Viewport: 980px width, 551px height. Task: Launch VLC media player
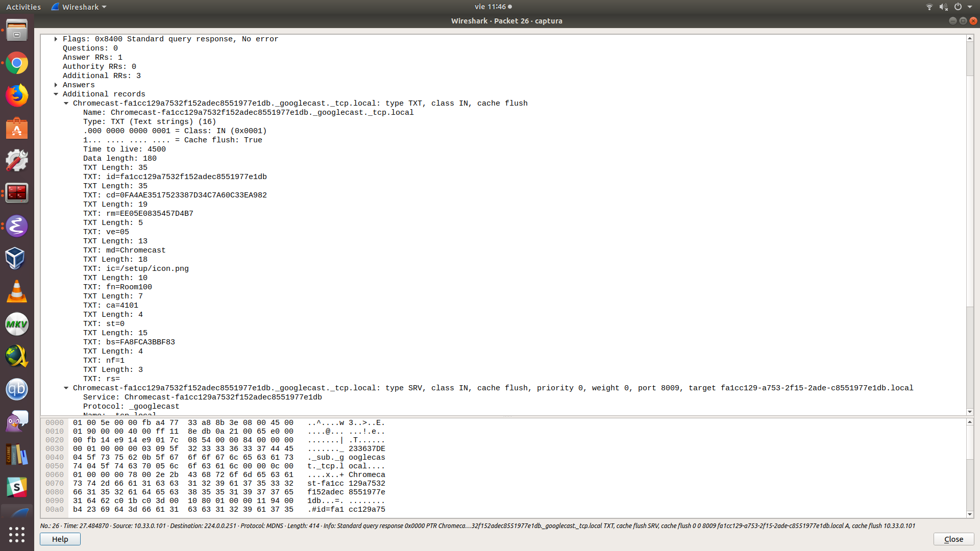pyautogui.click(x=17, y=291)
